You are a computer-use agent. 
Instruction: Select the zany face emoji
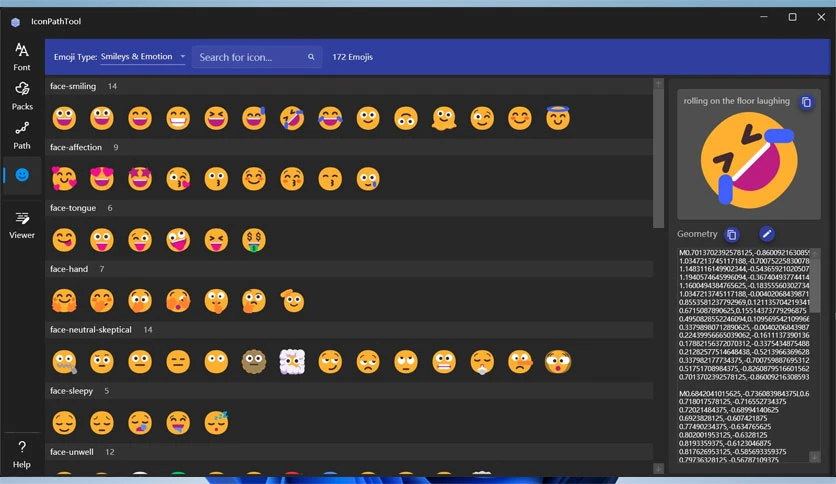pos(178,240)
